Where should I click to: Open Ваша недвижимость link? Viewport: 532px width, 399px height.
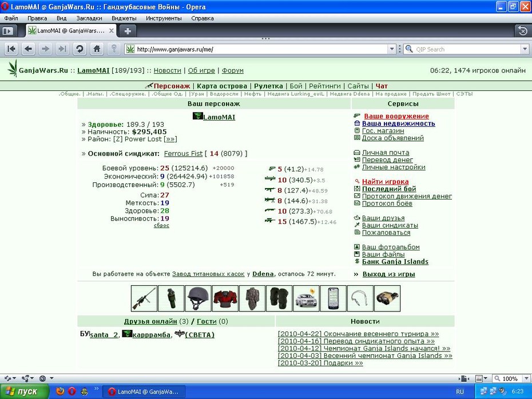[x=398, y=123]
